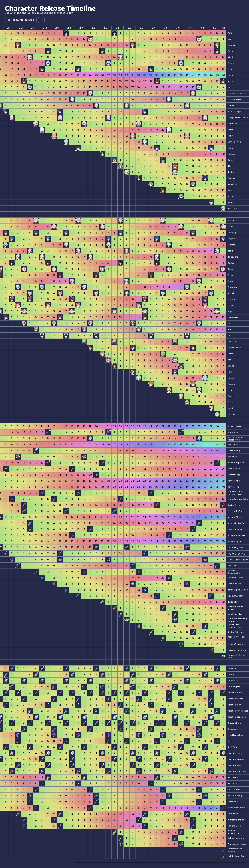Screen dimensions: 249x868
Task: Click the 'Yae Miko' row label
Action: point(231,136)
